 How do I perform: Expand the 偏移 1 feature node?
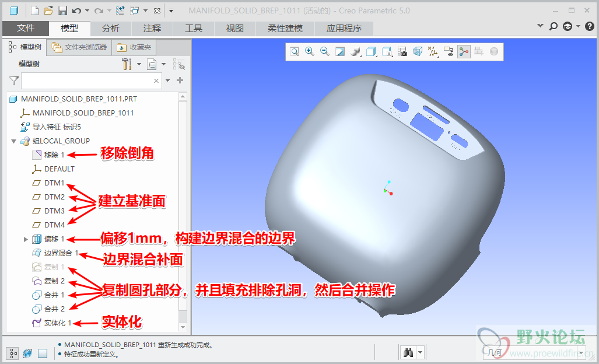point(26,240)
